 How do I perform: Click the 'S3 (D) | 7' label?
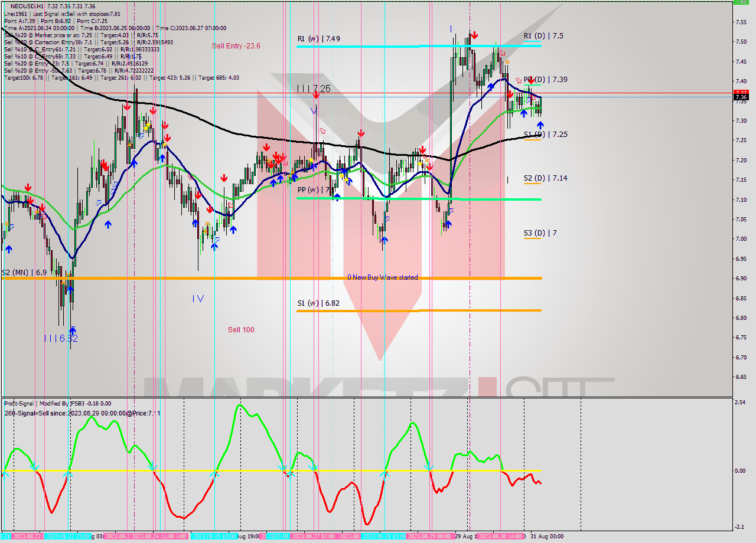point(540,233)
